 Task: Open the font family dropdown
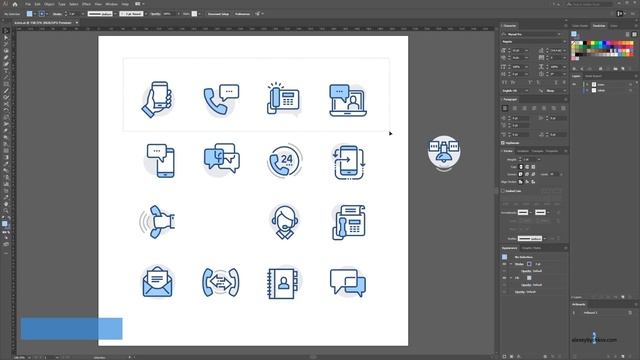point(559,34)
